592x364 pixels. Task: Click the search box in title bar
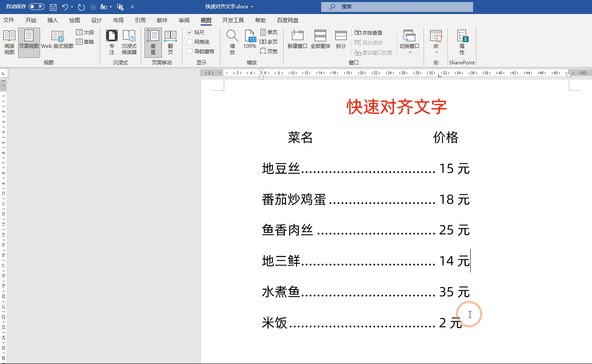(397, 7)
